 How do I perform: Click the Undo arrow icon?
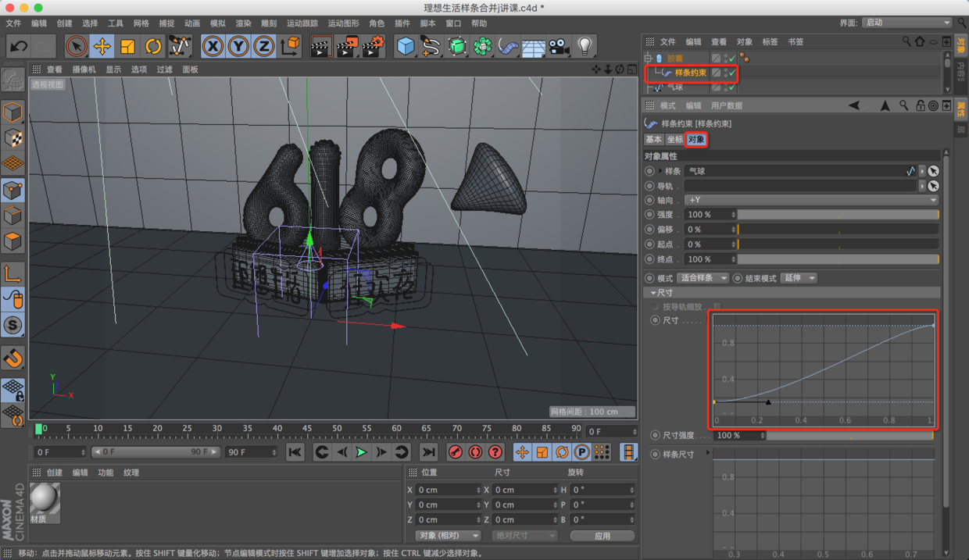(x=18, y=47)
